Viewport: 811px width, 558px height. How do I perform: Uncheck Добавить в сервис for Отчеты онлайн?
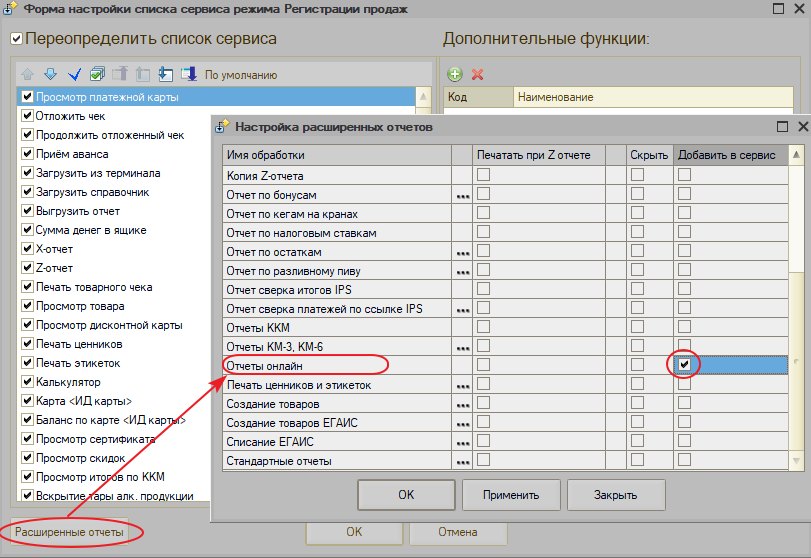pos(684,365)
